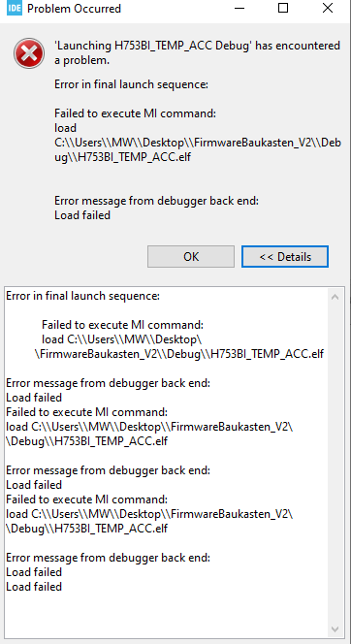Click the IDE application icon in title bar
This screenshot has height=644, width=351.
15,8
